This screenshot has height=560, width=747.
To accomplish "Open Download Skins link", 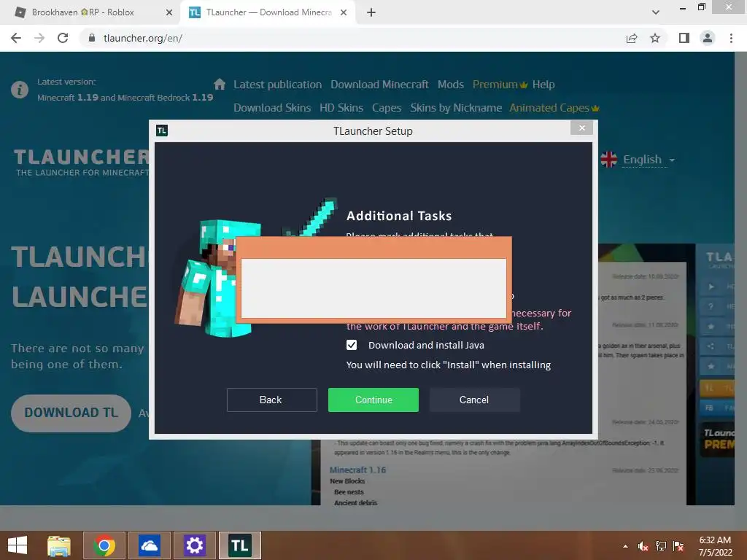I will tap(272, 108).
